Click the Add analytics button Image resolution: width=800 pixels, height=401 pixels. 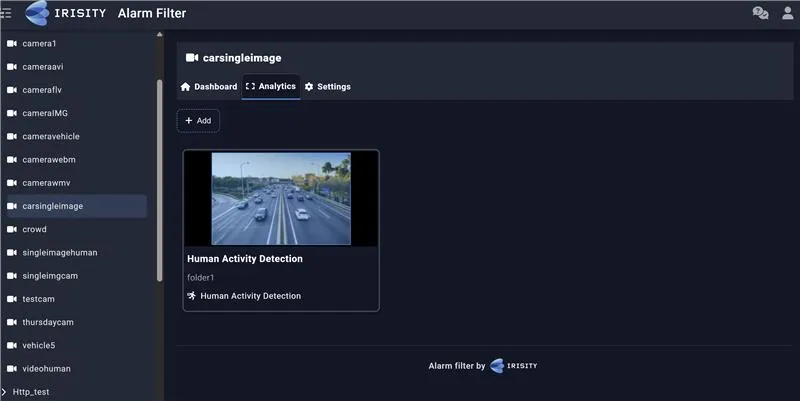[x=198, y=121]
